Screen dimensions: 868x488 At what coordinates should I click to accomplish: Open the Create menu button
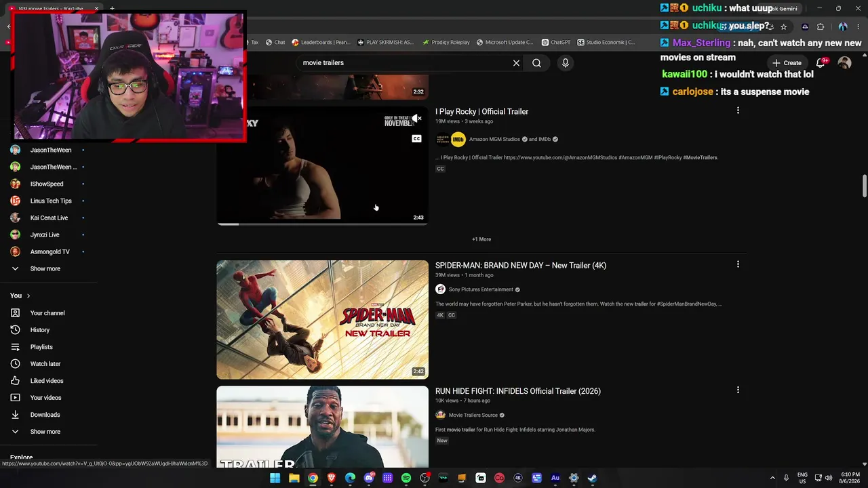click(787, 63)
